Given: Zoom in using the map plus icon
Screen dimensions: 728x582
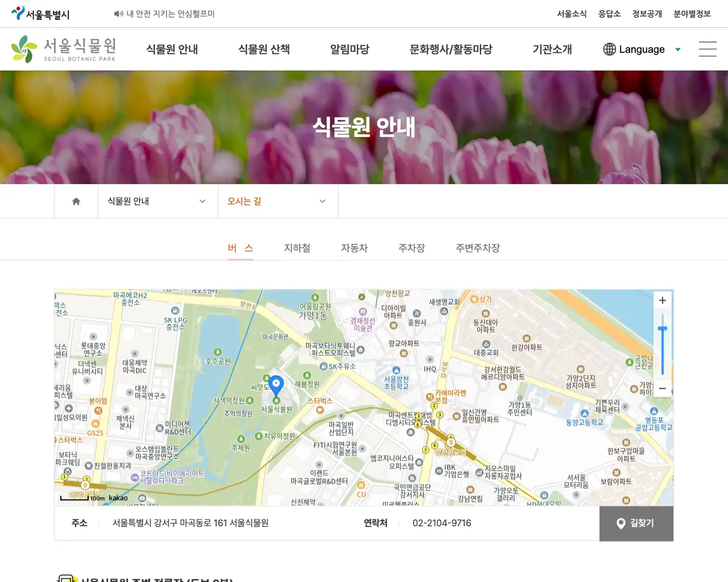Looking at the screenshot, I should (x=662, y=300).
